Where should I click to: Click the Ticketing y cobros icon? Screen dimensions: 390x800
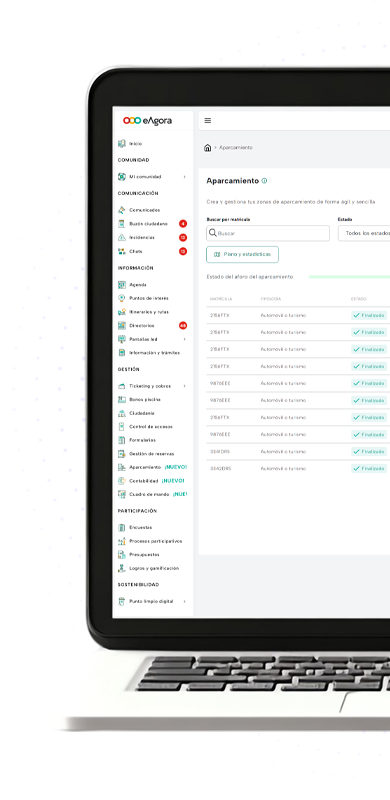[121, 386]
